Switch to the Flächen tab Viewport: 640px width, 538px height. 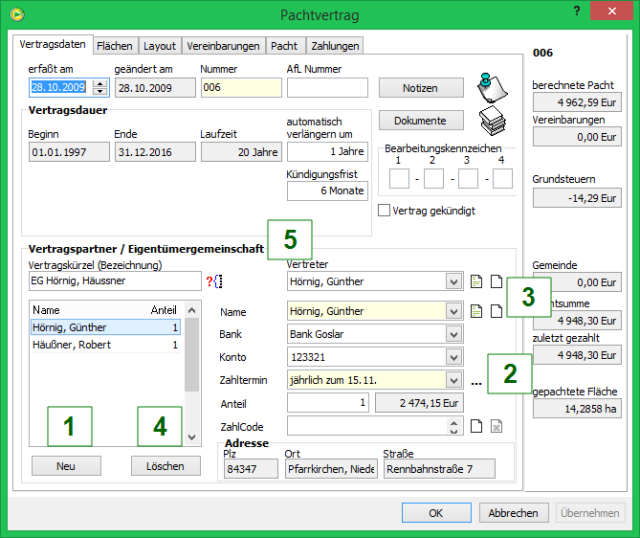[114, 46]
